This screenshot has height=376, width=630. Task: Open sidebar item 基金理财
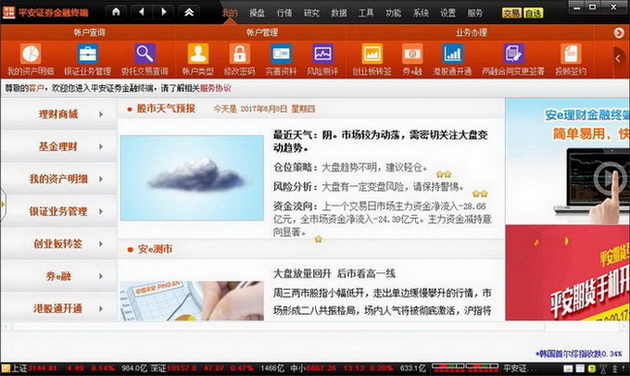click(59, 147)
